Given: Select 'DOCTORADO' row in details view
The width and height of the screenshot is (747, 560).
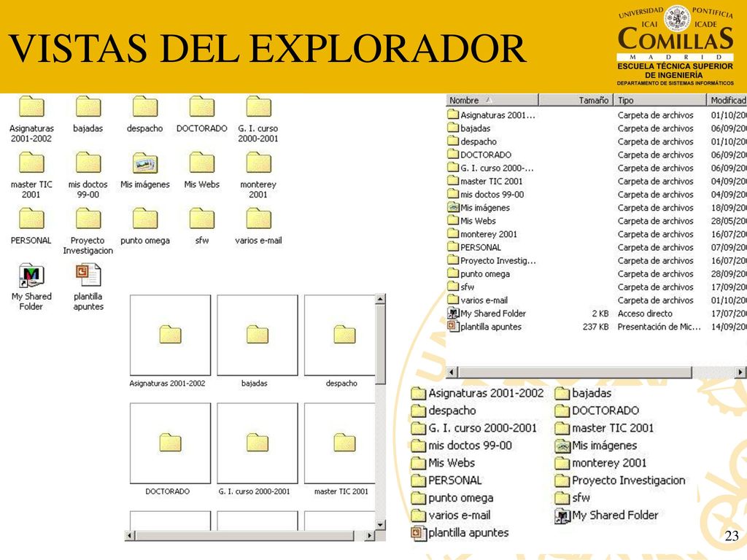Looking at the screenshot, I should pos(597,155).
